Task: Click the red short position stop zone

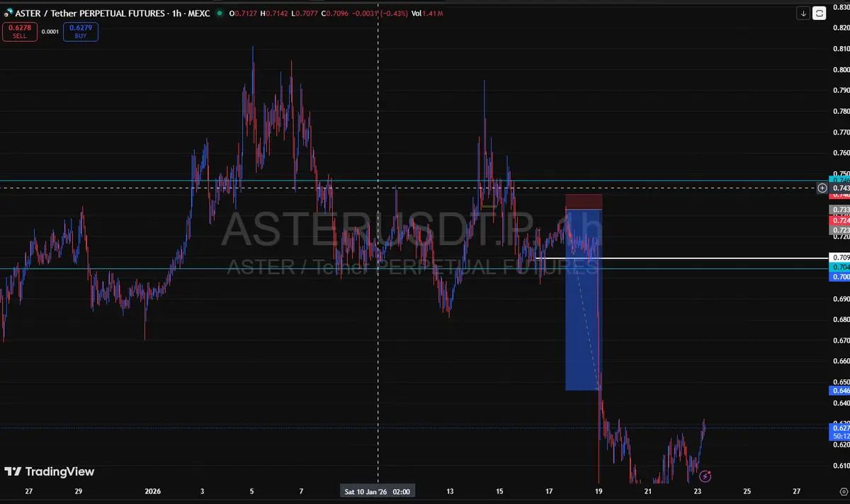Action: click(584, 202)
